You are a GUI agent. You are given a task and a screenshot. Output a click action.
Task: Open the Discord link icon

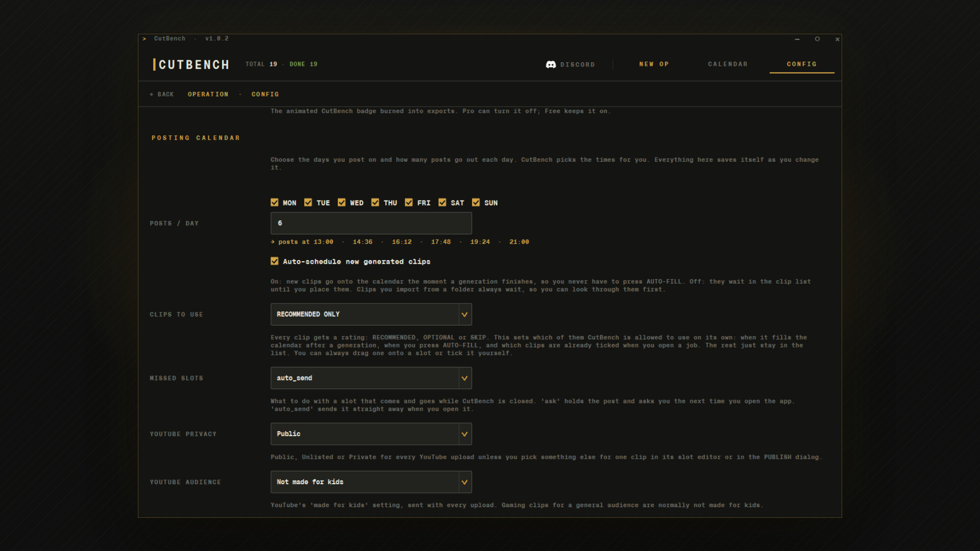click(x=551, y=64)
